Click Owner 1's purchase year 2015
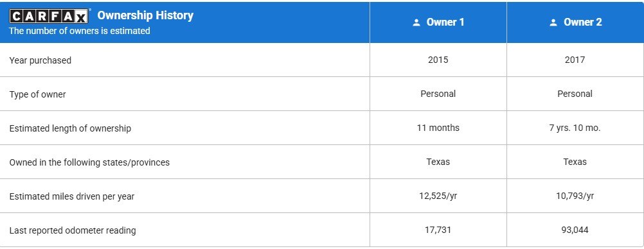 438,60
